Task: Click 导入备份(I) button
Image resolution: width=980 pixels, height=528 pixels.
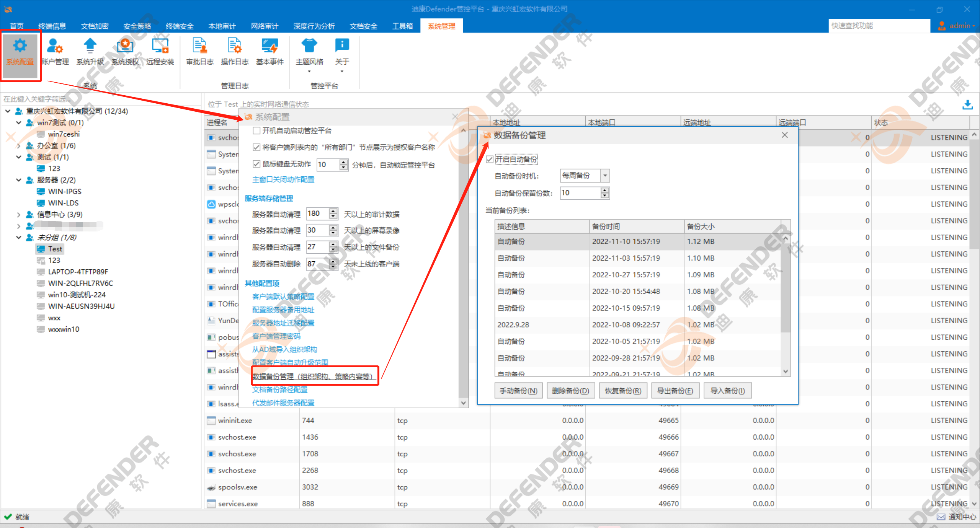Action: click(x=727, y=391)
